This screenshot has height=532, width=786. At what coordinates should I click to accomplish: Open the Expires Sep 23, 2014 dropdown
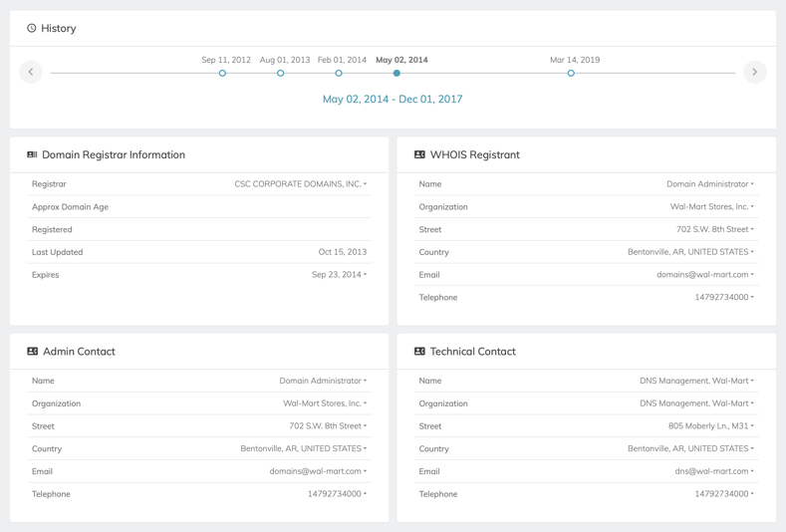[340, 275]
